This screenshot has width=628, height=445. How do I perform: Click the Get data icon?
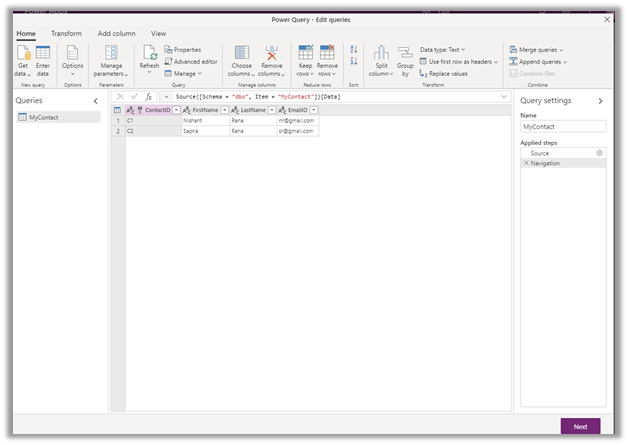[x=23, y=54]
